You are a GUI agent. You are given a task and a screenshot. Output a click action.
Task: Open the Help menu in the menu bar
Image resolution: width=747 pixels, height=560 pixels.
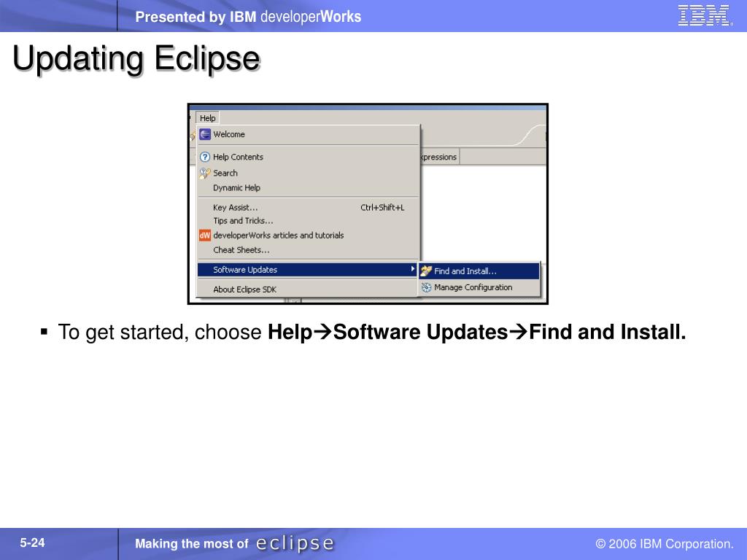tap(207, 118)
